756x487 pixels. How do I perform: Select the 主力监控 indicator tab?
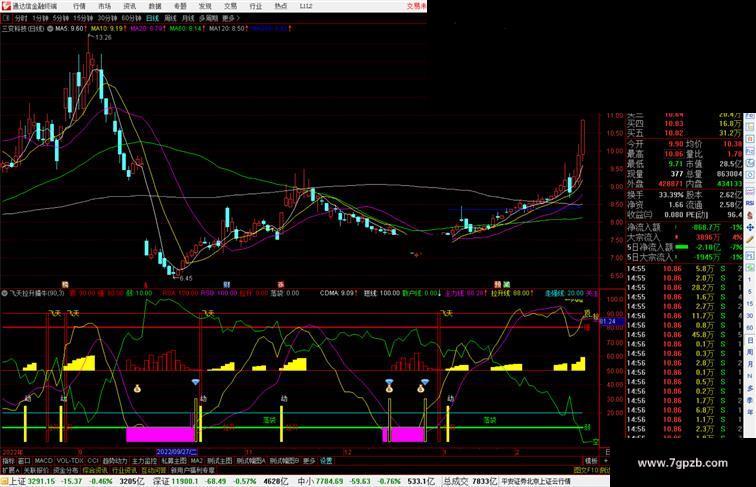145,461
